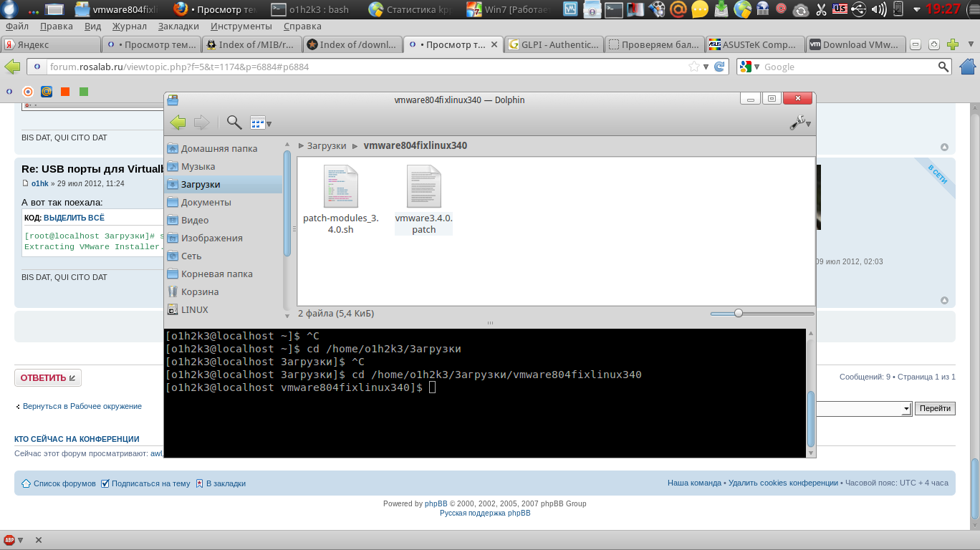Click the Подписаться на тему link
The width and height of the screenshot is (980, 550).
pyautogui.click(x=150, y=483)
